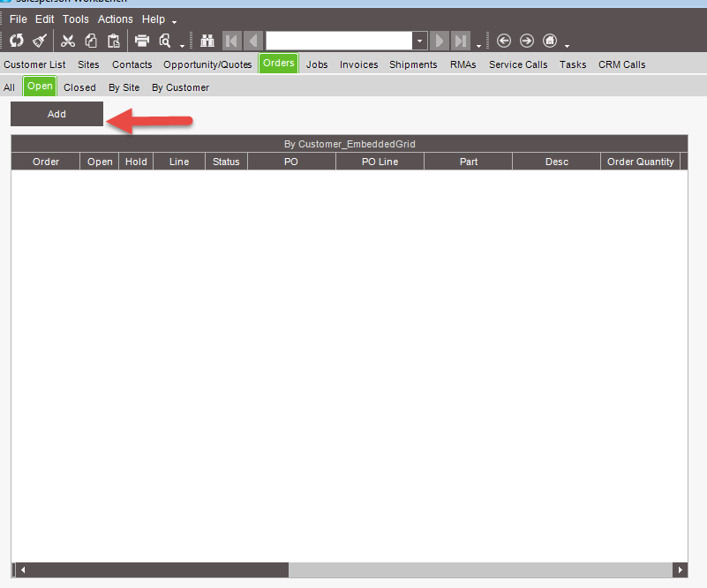The width and height of the screenshot is (707, 588).
Task: Click the Refresh toolbar icon
Action: coord(17,41)
